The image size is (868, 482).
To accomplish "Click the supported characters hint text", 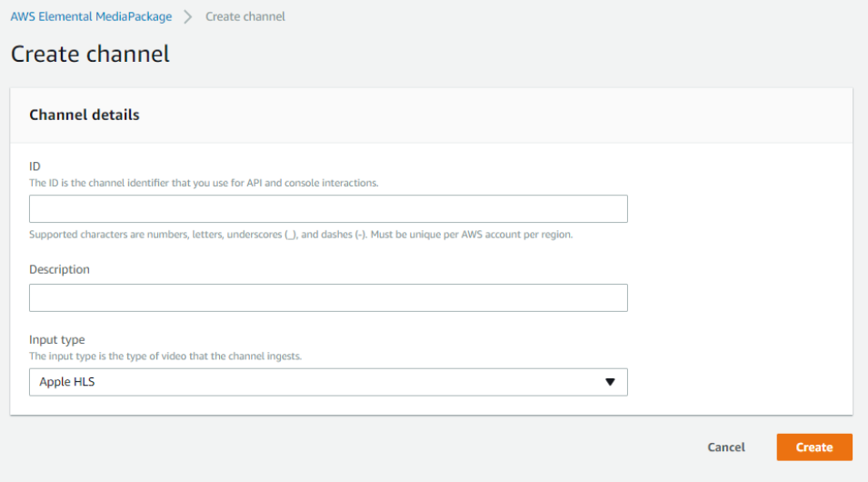I will click(300, 235).
